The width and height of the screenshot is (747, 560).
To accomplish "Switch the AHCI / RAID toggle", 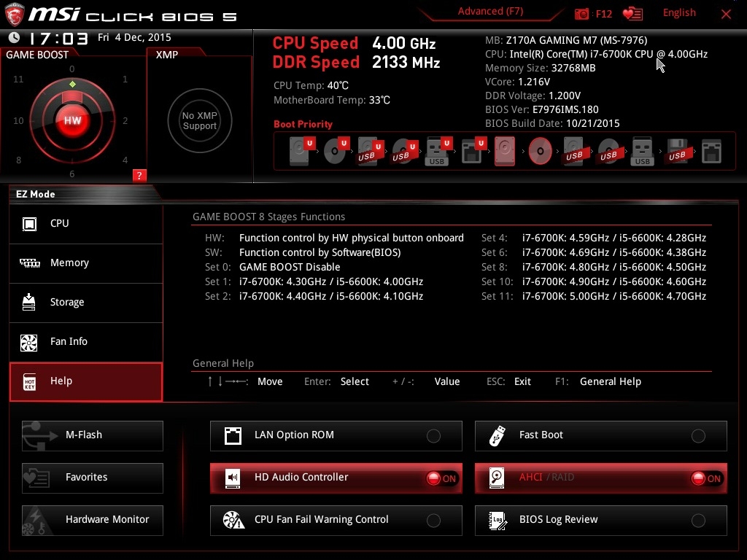I will click(706, 478).
